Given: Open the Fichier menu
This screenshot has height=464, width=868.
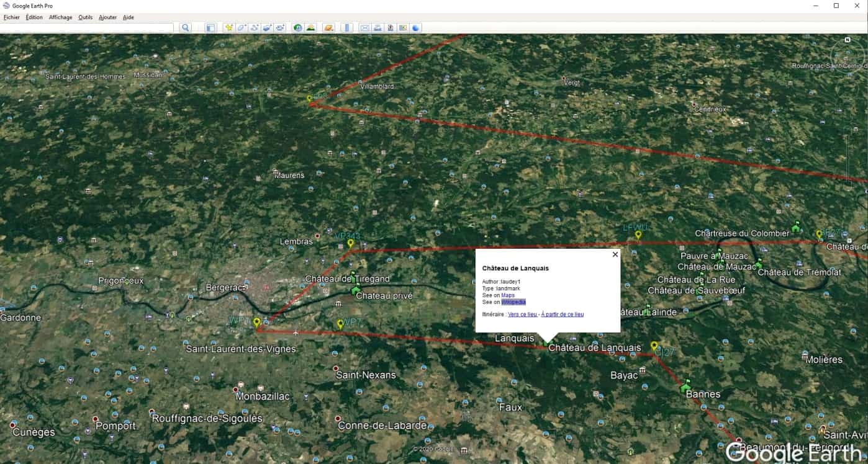Looking at the screenshot, I should point(11,17).
